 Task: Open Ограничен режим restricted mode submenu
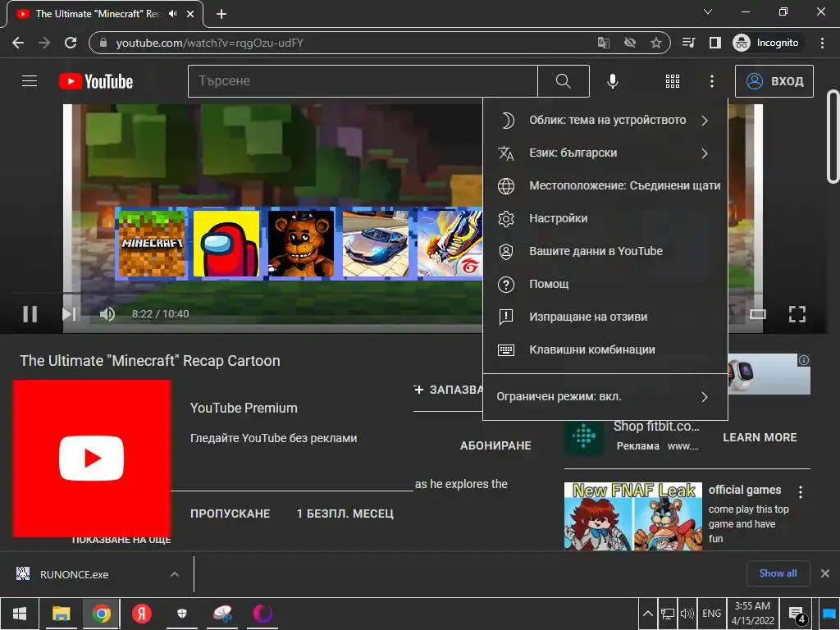coord(605,397)
